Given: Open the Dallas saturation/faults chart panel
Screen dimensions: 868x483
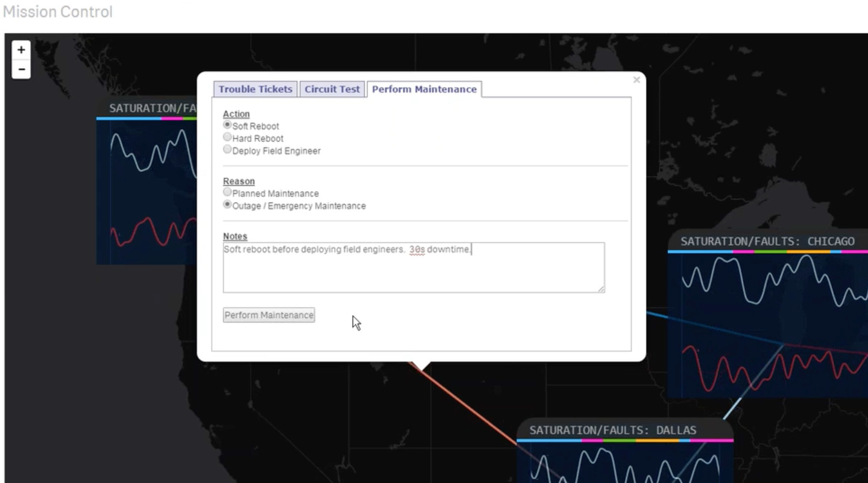Looking at the screenshot, I should point(612,431).
